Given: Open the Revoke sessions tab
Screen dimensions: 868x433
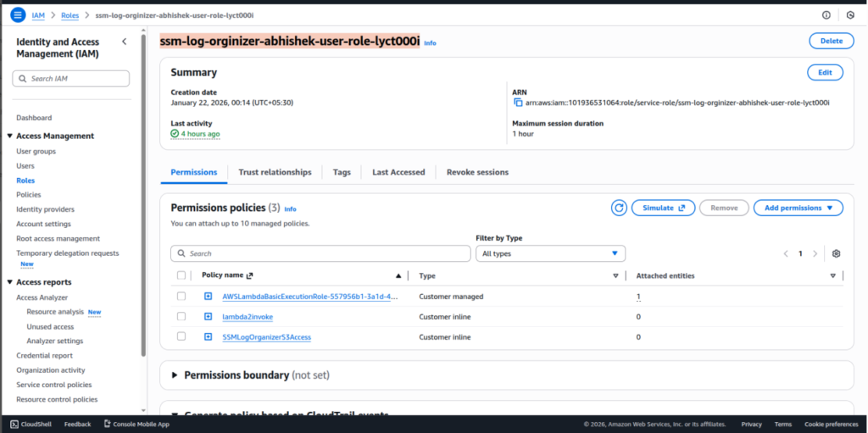Looking at the screenshot, I should (x=477, y=172).
